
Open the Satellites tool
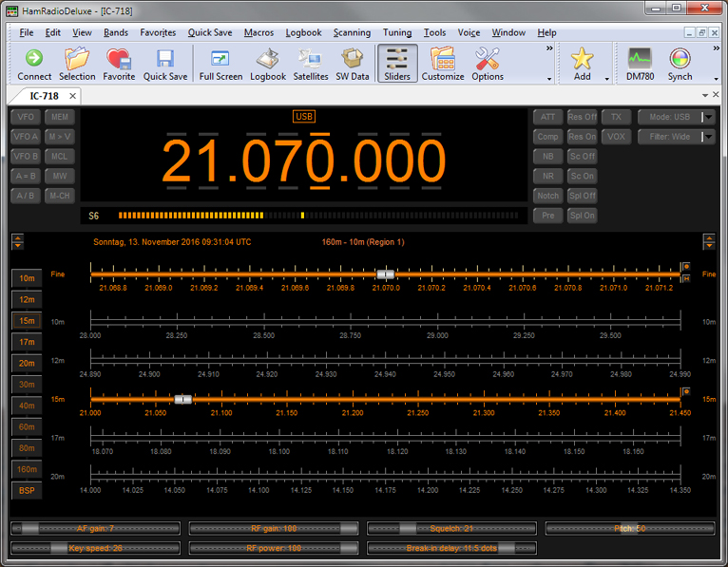click(310, 64)
